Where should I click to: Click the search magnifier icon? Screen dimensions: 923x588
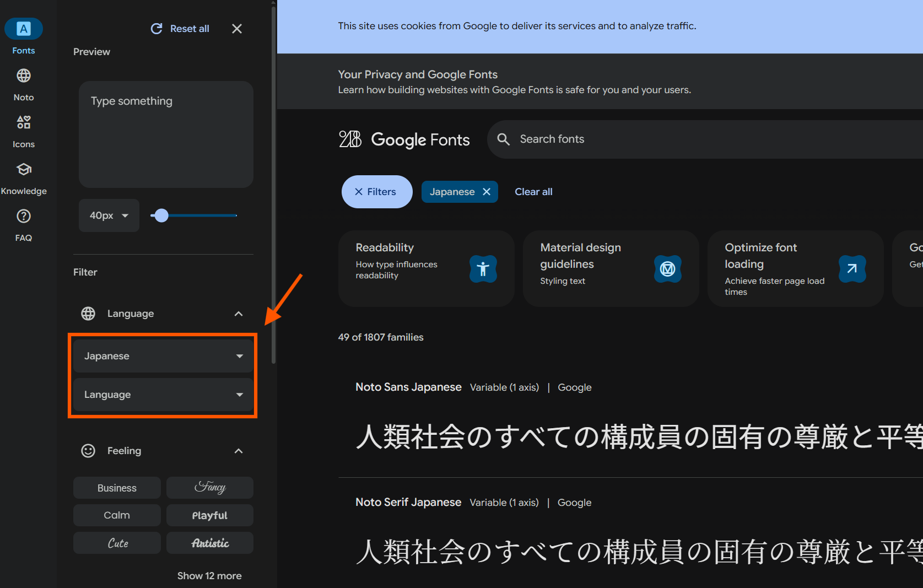(503, 139)
